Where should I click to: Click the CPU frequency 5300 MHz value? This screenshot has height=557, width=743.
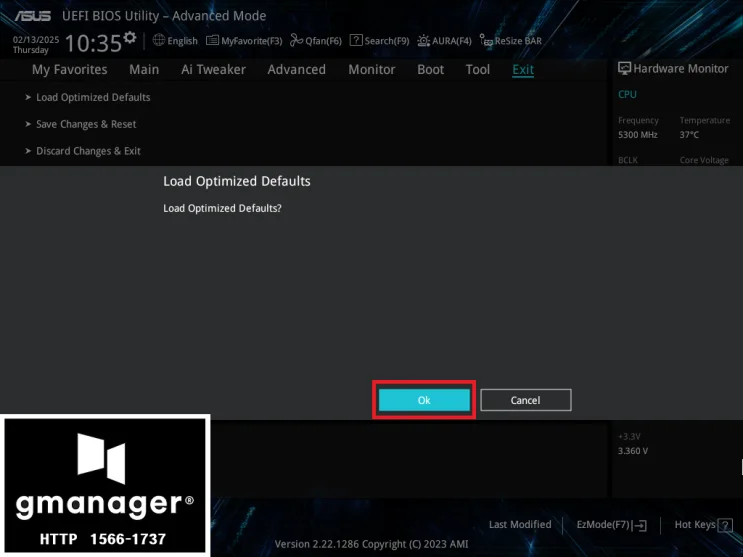[638, 135]
